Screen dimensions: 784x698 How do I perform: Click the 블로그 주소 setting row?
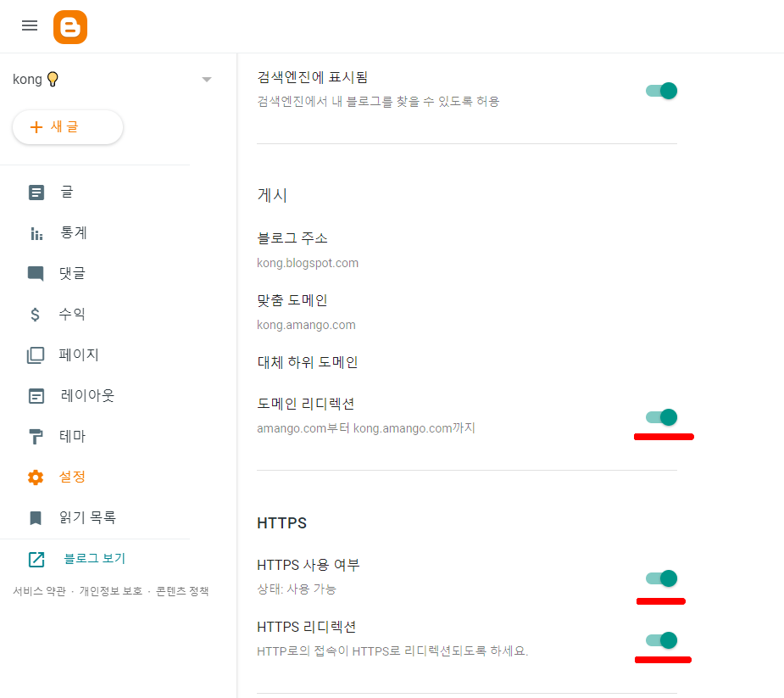(466, 250)
